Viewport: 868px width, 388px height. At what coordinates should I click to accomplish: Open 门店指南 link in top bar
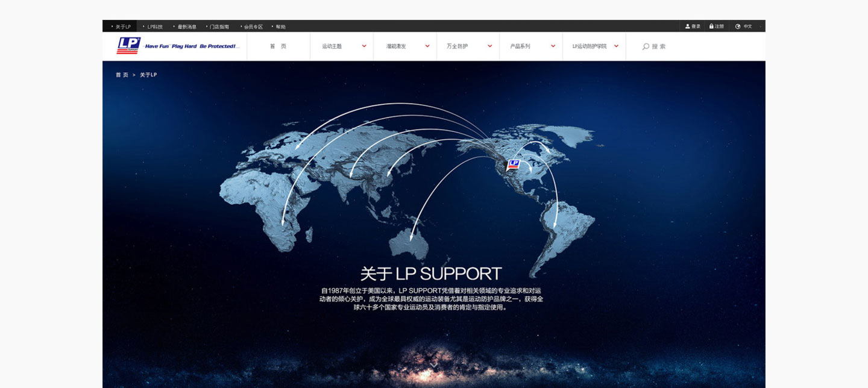tap(219, 27)
